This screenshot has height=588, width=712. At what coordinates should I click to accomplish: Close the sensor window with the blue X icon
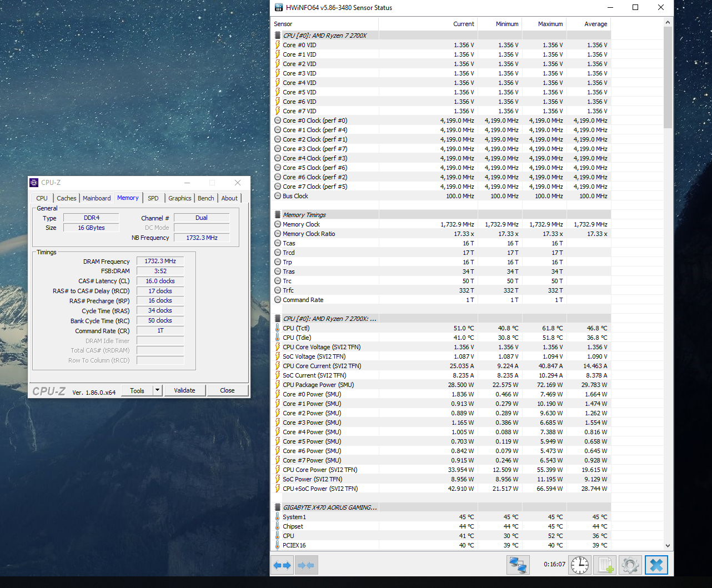[x=656, y=565]
